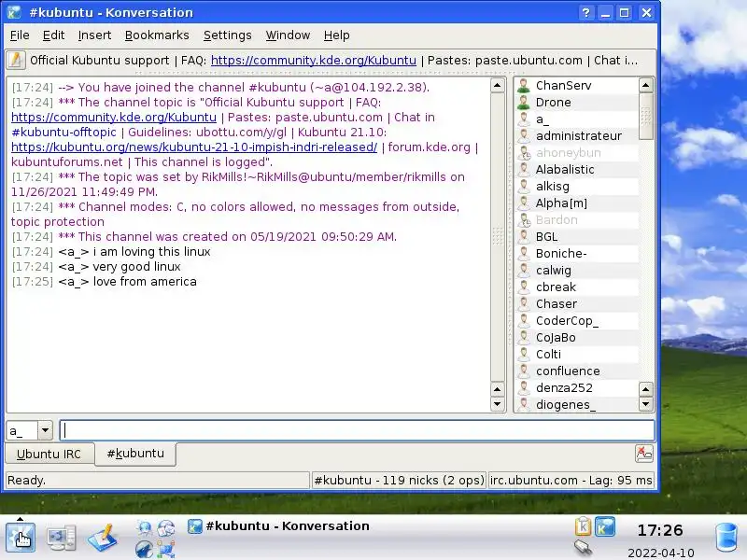This screenshot has width=747, height=560.
Task: Select denza252 in the nick list
Action: 577,388
